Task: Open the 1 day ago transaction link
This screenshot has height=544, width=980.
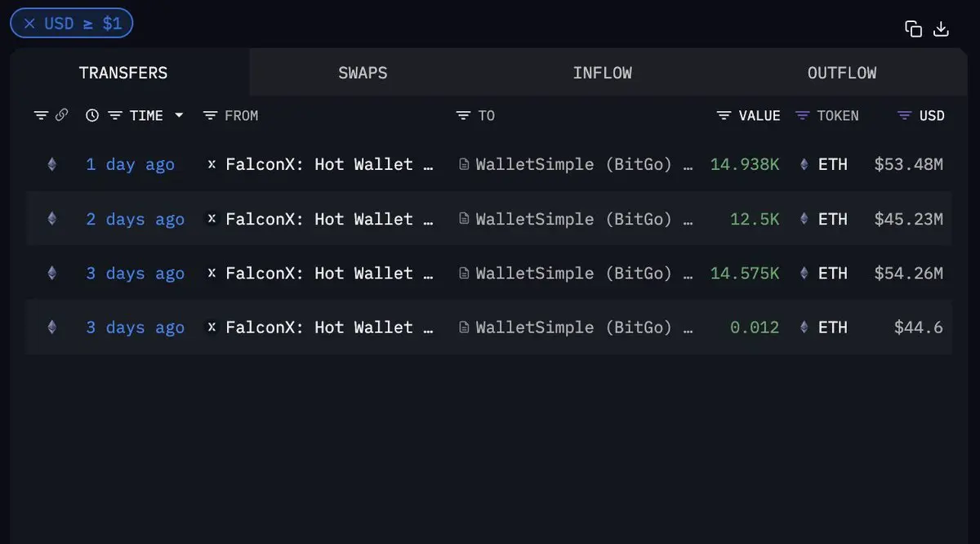Action: click(x=131, y=164)
